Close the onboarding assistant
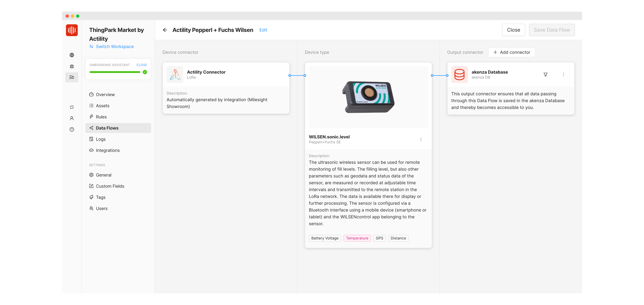The image size is (644, 305). click(142, 65)
